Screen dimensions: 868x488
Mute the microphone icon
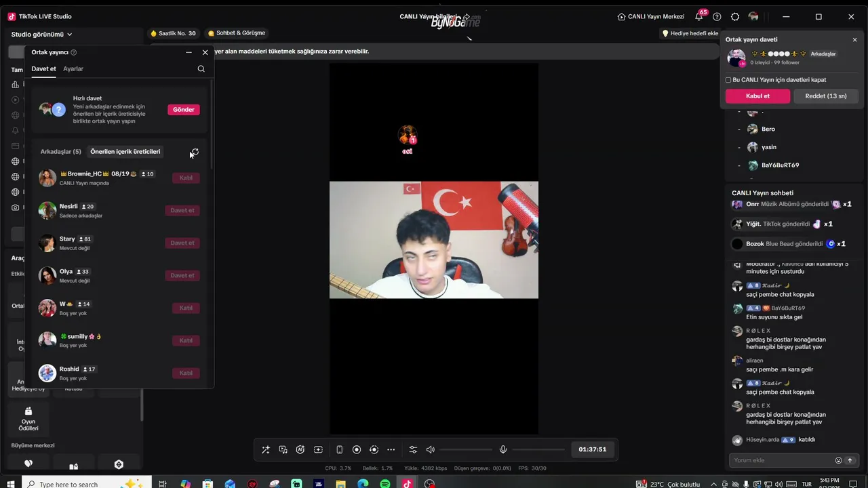click(503, 449)
